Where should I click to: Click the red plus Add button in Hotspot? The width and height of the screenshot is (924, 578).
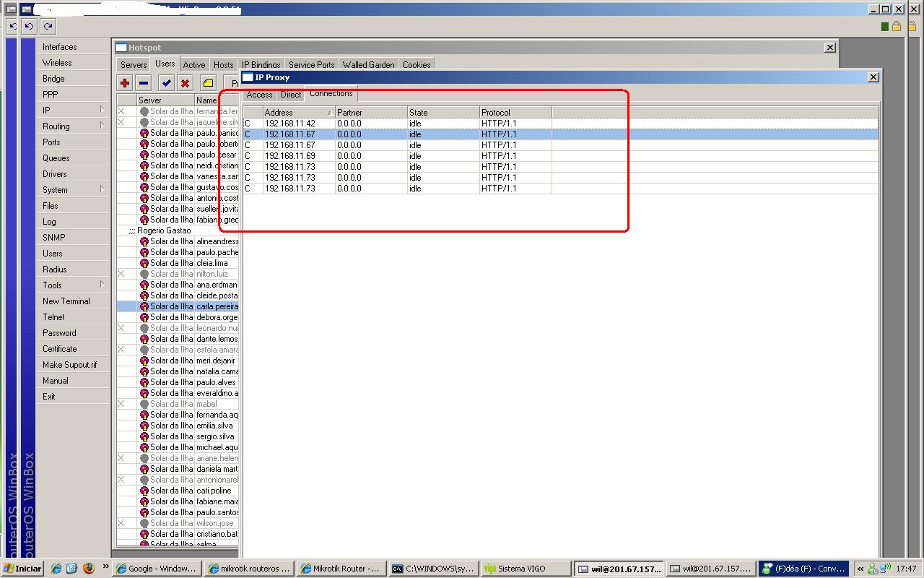click(125, 83)
